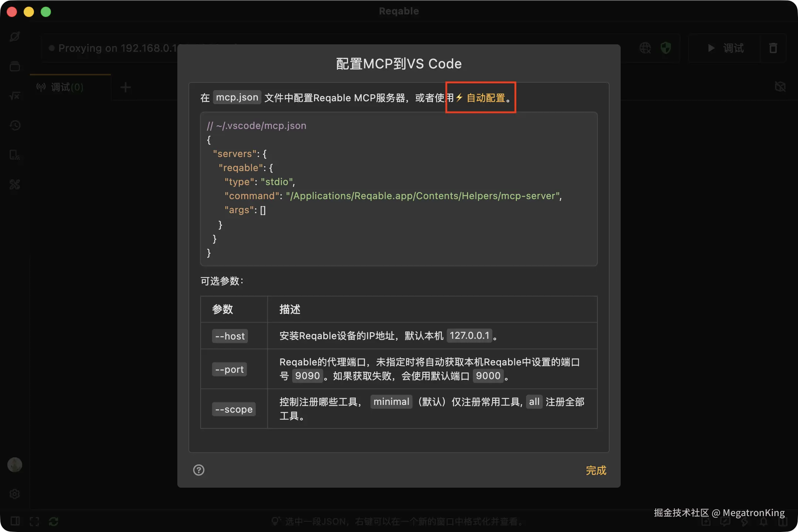Click the lightning bolt icon in status bar
Image resolution: width=798 pixels, height=532 pixels.
tap(744, 521)
